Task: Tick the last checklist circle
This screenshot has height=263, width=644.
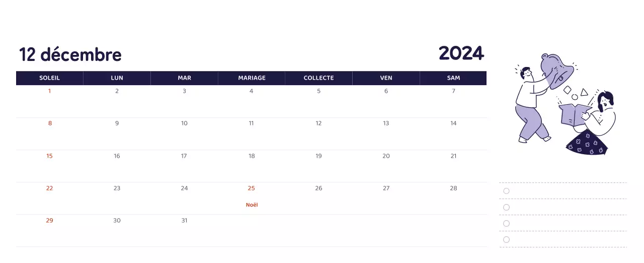Action: click(506, 239)
